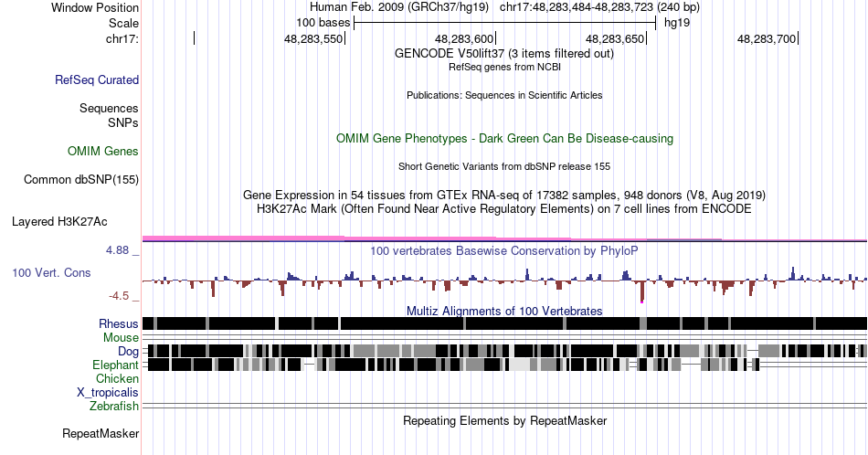This screenshot has width=868, height=455.
Task: Click the Sequences track label
Action: [109, 108]
